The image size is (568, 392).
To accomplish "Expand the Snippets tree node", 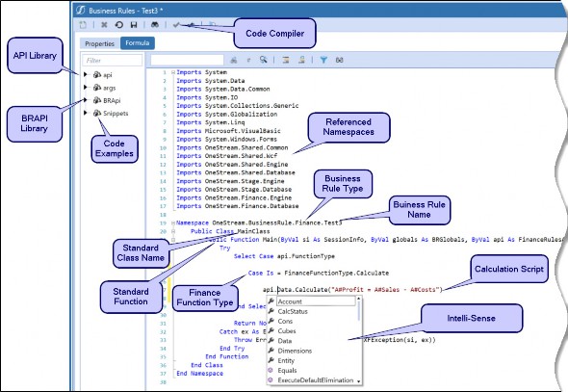I will (x=86, y=113).
